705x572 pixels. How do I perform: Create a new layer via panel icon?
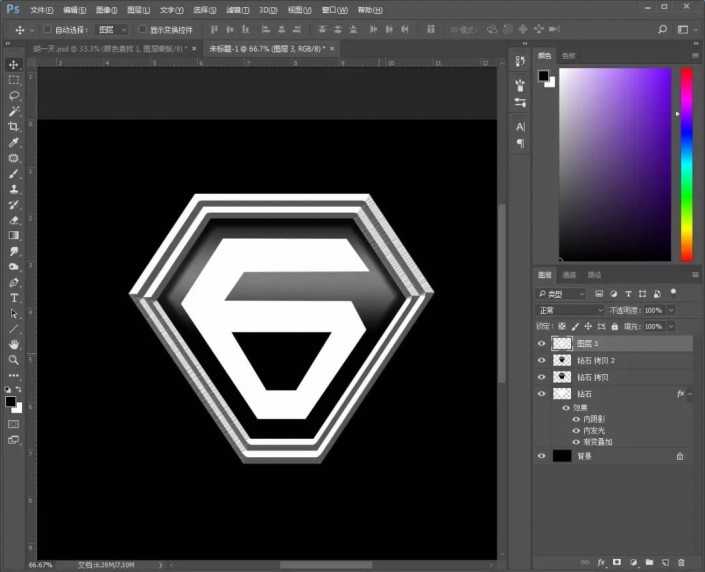(664, 562)
